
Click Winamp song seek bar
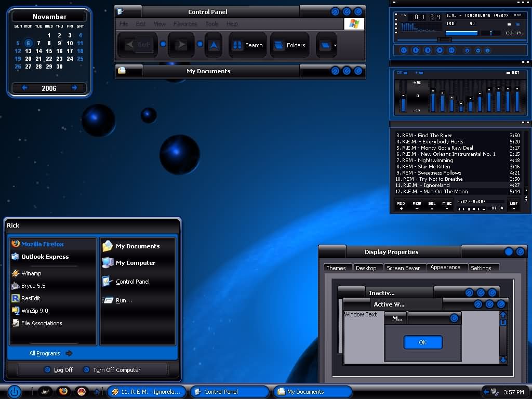461,40
